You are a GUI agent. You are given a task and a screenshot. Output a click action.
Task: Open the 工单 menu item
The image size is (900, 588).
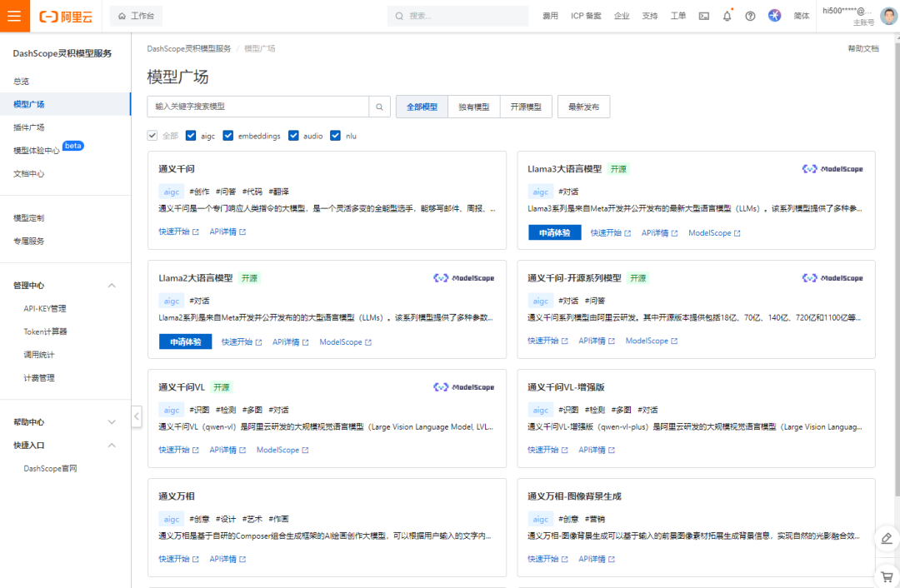[x=678, y=15]
